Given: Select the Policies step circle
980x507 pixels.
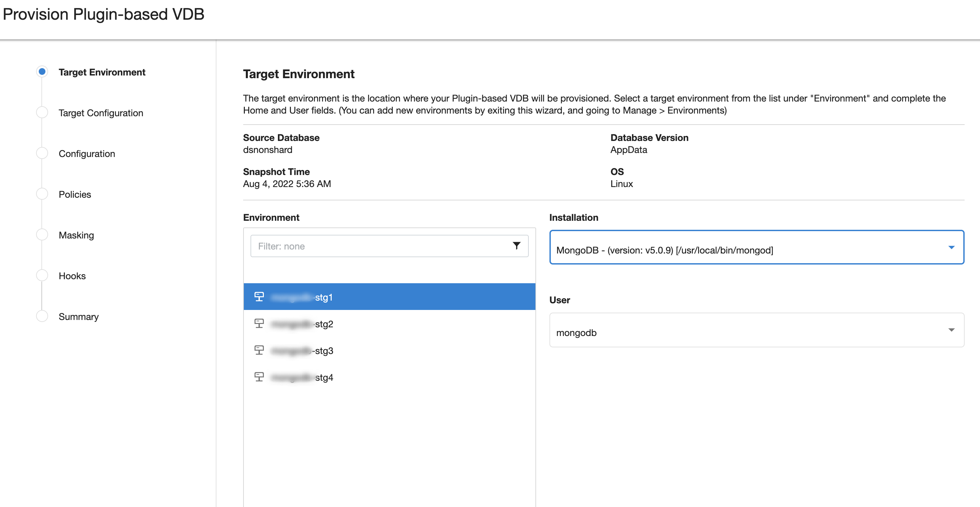Looking at the screenshot, I should 42,194.
